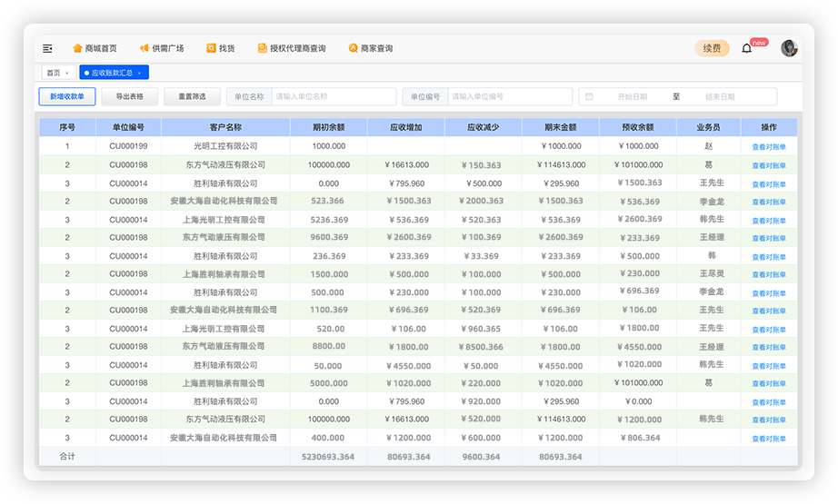Viewport: 838px width, 504px height.
Task: Open 授权代理商查询
Action: click(292, 49)
